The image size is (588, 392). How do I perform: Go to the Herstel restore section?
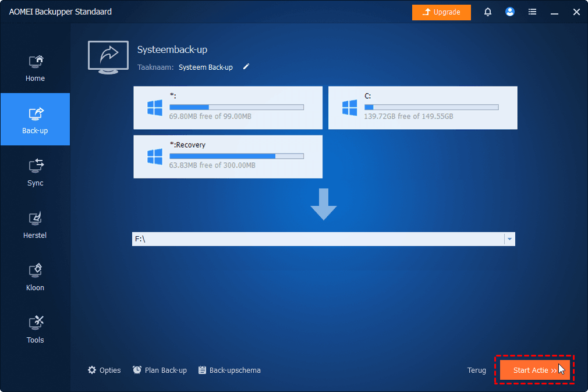coord(36,224)
